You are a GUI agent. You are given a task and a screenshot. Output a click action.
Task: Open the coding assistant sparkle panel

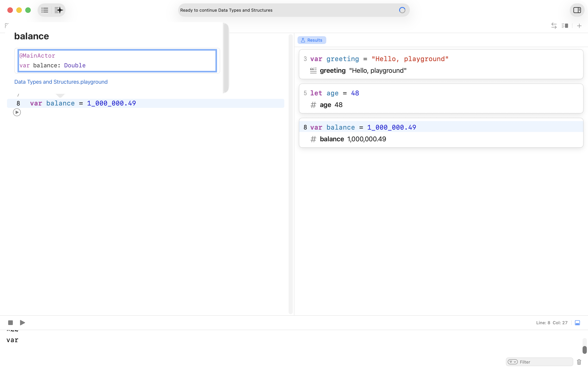(59, 10)
